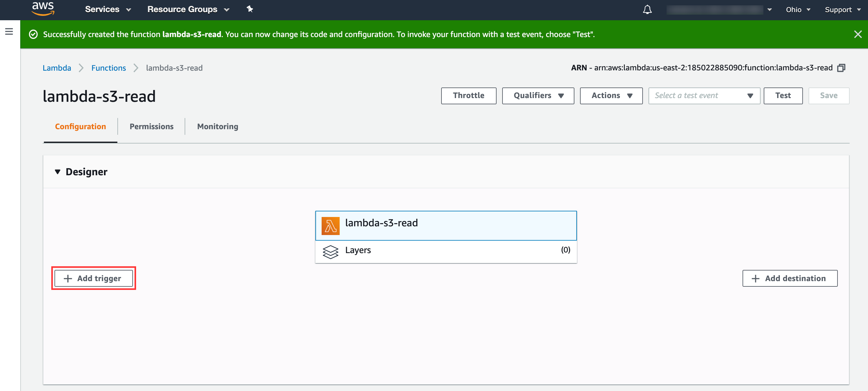Screen dimensions: 868x391
Task: Click the Add destination button
Action: pos(790,278)
